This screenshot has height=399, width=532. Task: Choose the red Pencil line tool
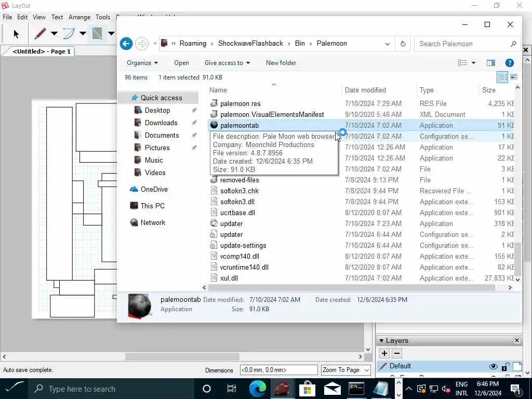pos(40,34)
